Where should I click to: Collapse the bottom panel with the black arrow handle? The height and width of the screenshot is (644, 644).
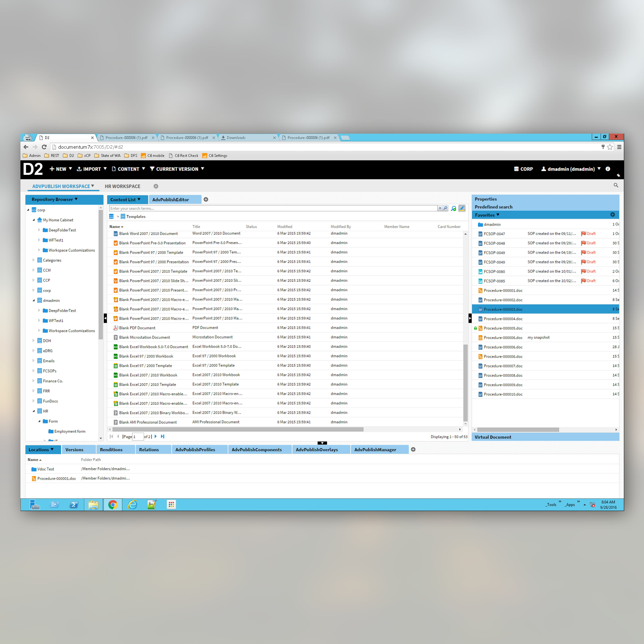tap(322, 443)
